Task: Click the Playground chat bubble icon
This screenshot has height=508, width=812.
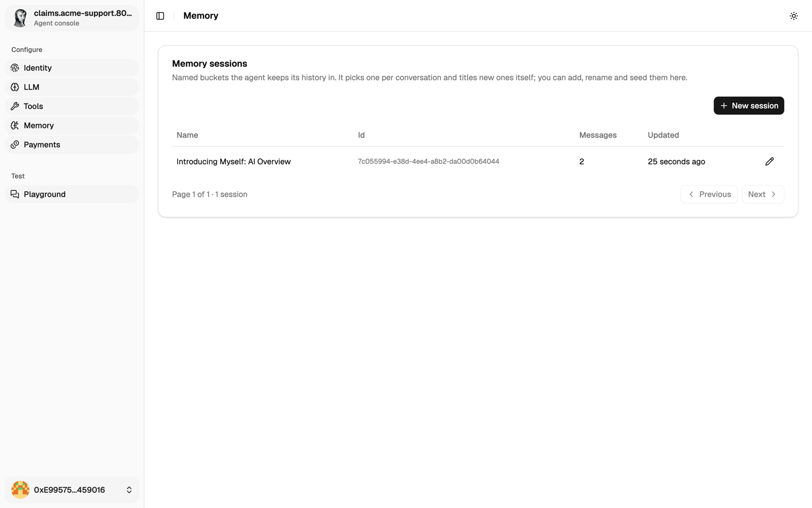Action: point(15,195)
